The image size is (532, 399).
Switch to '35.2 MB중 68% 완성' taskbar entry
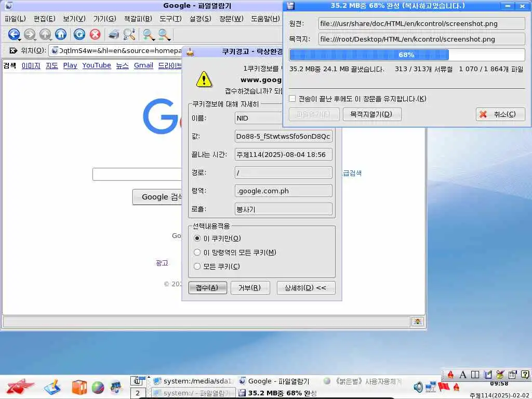(278, 393)
